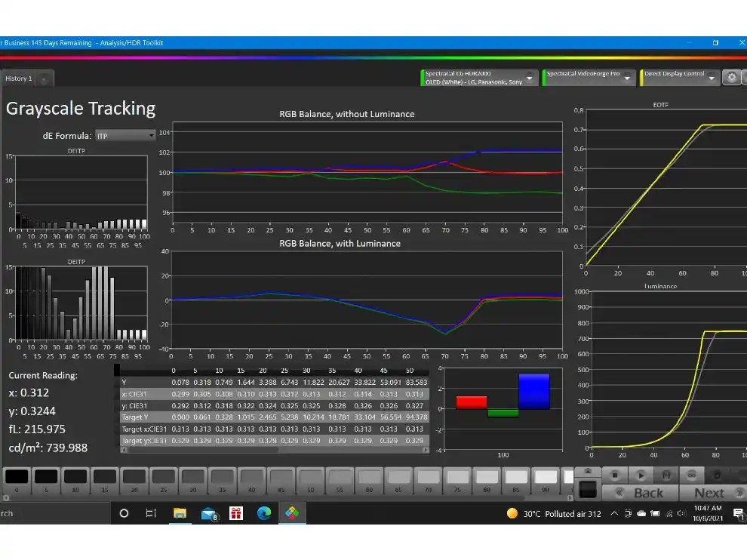Click the upper DEITP bar chart
This screenshot has width=747, height=560.
[x=81, y=192]
